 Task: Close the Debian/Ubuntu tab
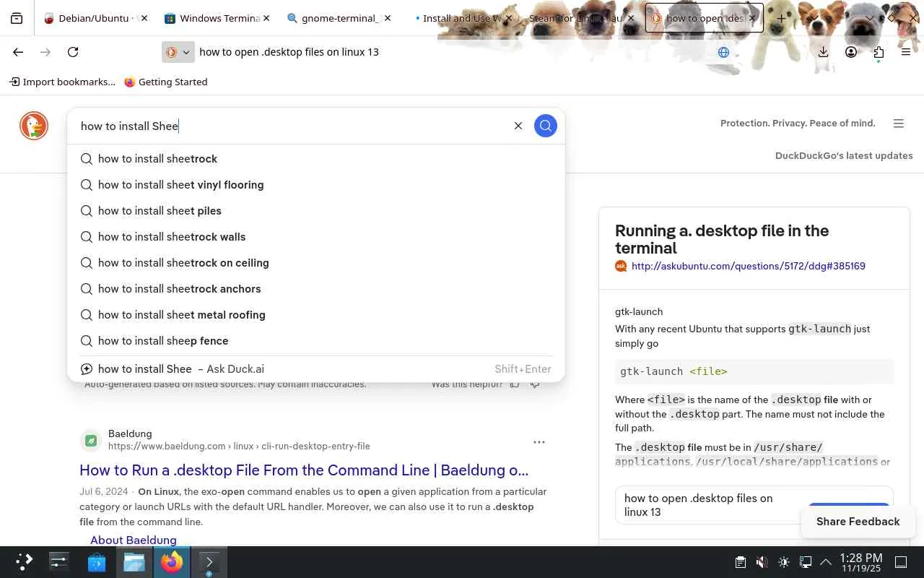point(143,18)
